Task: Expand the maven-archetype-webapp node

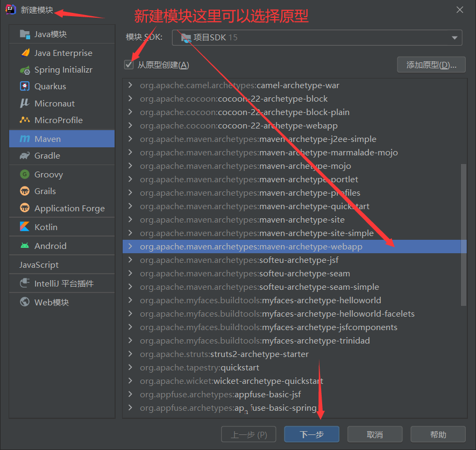Action: [x=130, y=246]
